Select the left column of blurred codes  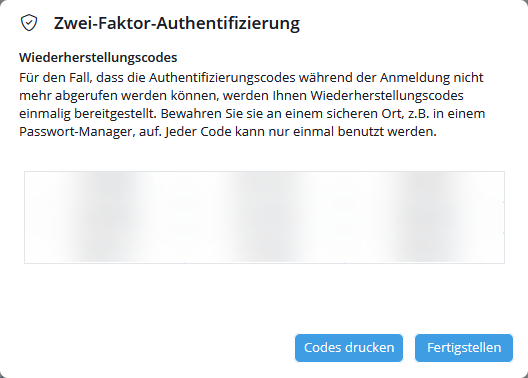pyautogui.click(x=104, y=217)
